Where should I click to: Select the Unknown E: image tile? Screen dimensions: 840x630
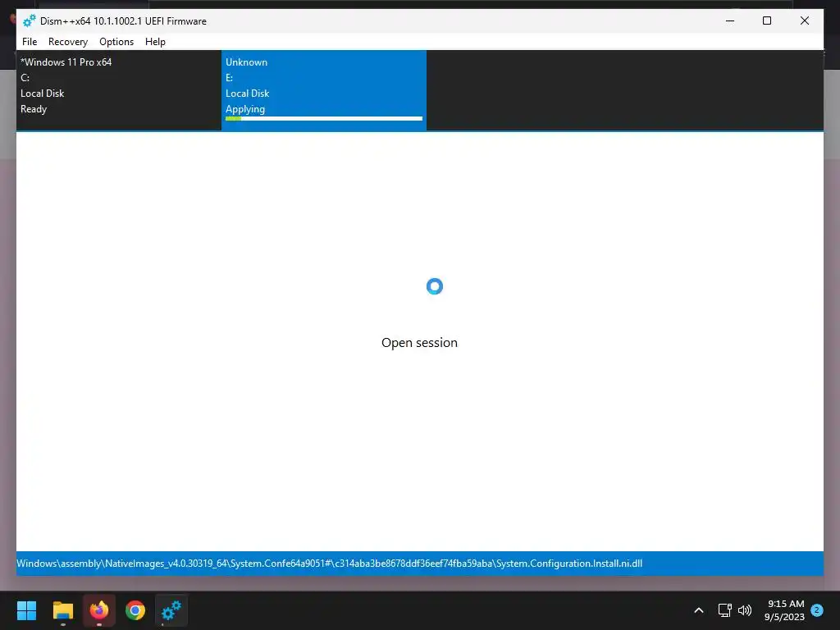(324, 90)
